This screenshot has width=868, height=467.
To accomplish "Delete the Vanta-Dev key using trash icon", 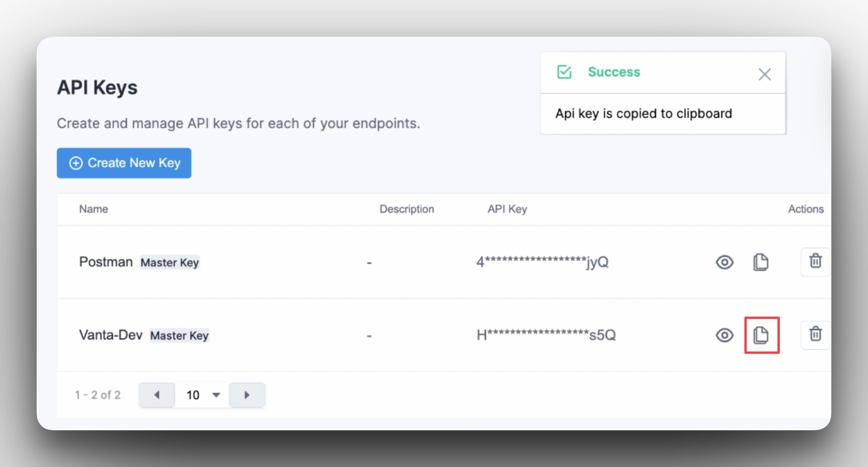I will [815, 335].
